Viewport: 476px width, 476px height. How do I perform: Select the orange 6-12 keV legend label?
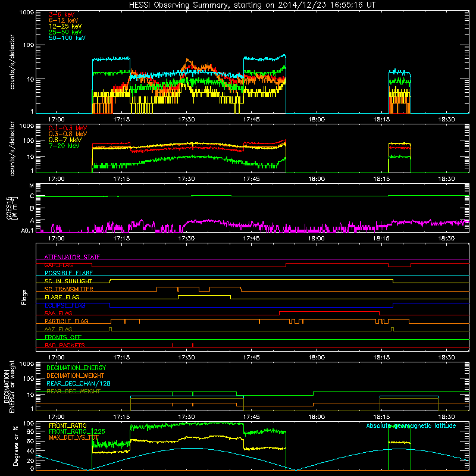point(63,20)
